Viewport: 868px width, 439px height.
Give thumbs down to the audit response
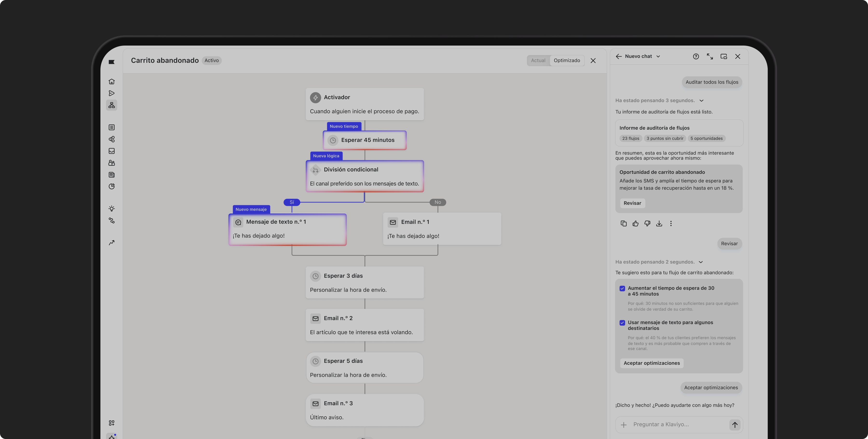pyautogui.click(x=647, y=223)
